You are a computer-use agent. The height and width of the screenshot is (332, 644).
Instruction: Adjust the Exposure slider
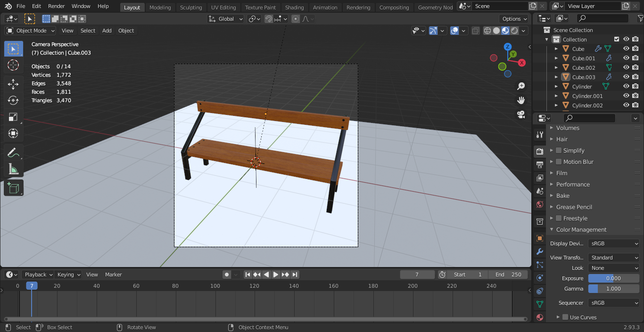point(613,278)
